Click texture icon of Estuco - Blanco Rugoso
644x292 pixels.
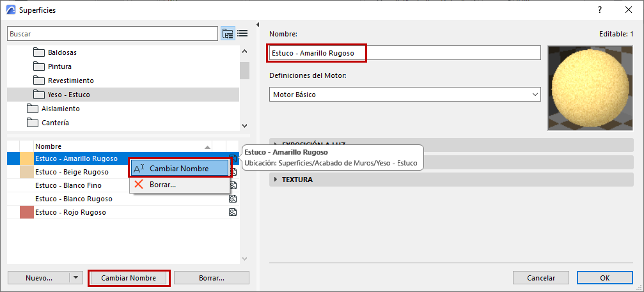tap(233, 199)
